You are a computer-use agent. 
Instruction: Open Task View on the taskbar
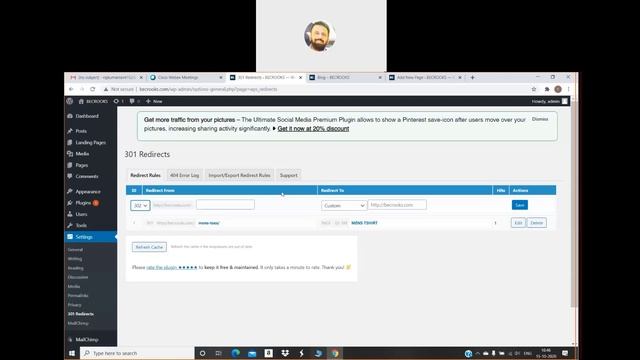click(x=218, y=353)
